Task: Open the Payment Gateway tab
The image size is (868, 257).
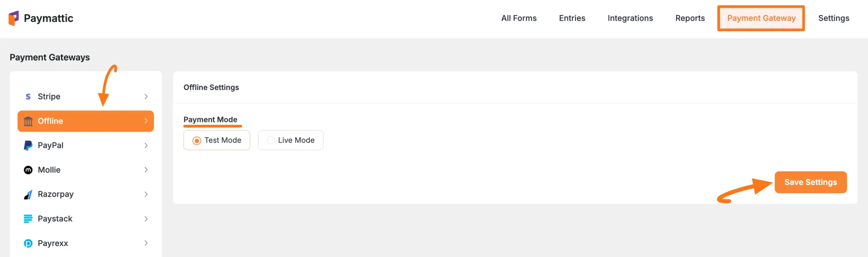Action: tap(761, 18)
